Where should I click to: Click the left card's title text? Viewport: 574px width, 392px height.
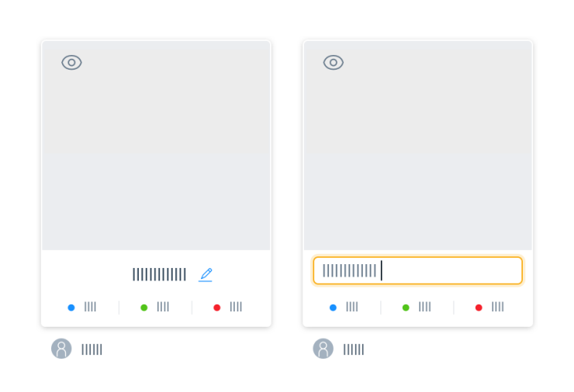coord(159,274)
